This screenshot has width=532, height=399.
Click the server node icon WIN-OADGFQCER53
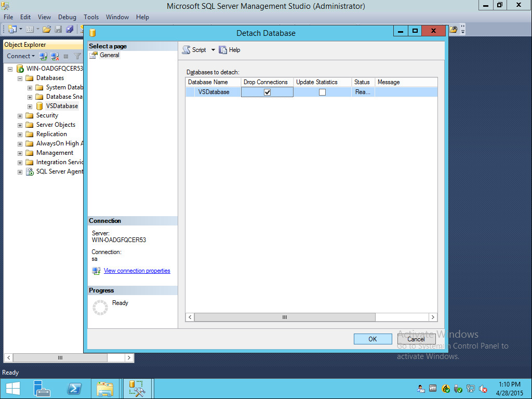pyautogui.click(x=20, y=69)
